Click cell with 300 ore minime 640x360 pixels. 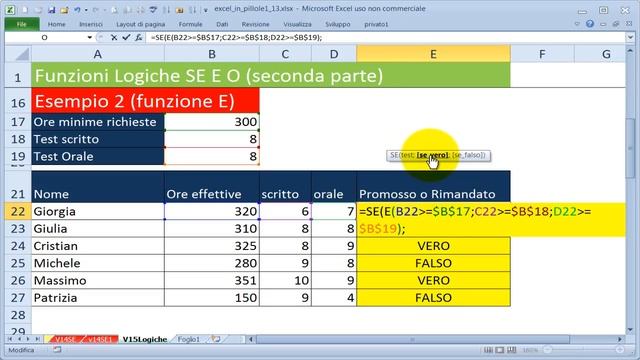click(x=212, y=122)
